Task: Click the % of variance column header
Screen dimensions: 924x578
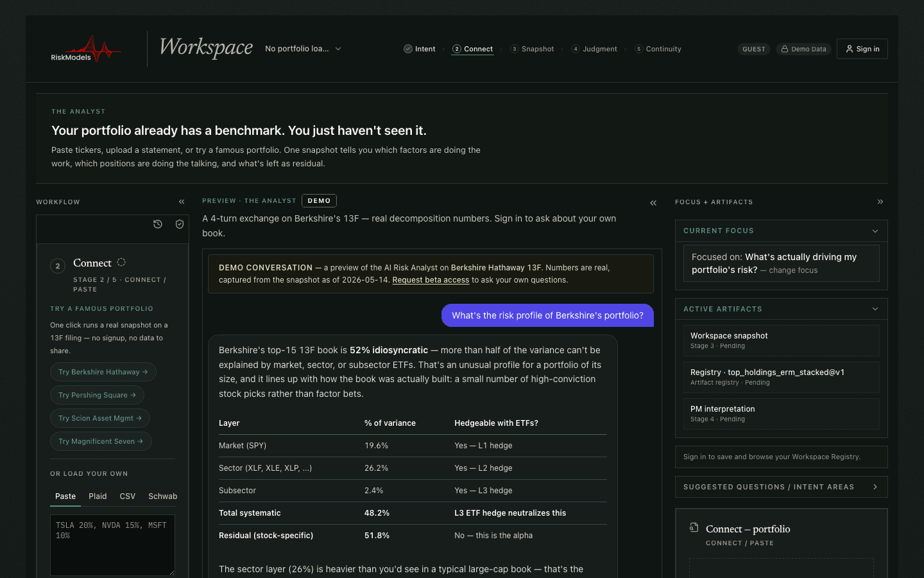Action: [390, 423]
